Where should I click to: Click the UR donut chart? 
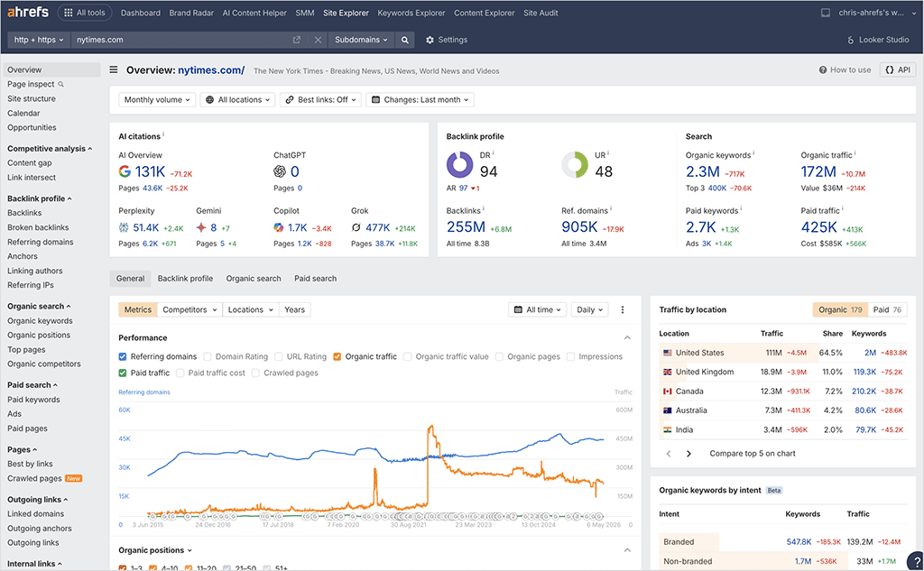coord(575,164)
